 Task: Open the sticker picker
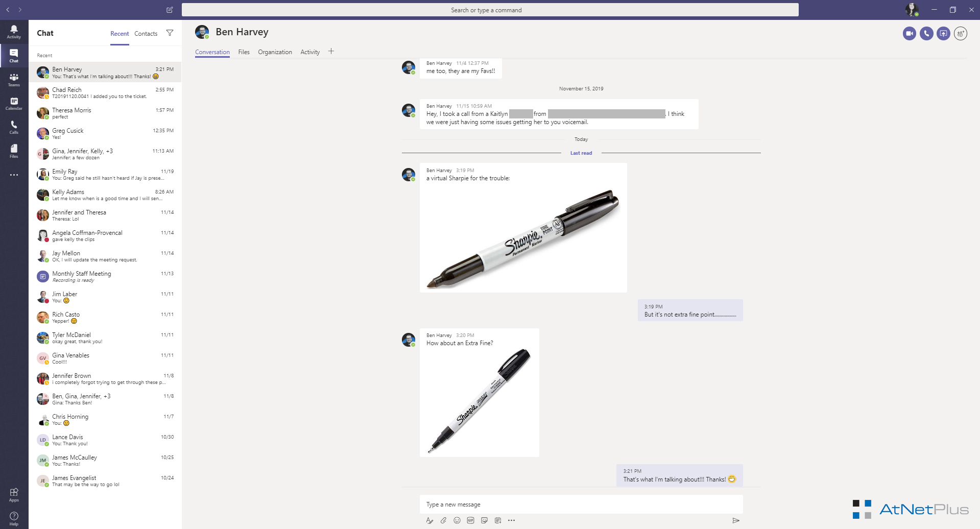484,520
